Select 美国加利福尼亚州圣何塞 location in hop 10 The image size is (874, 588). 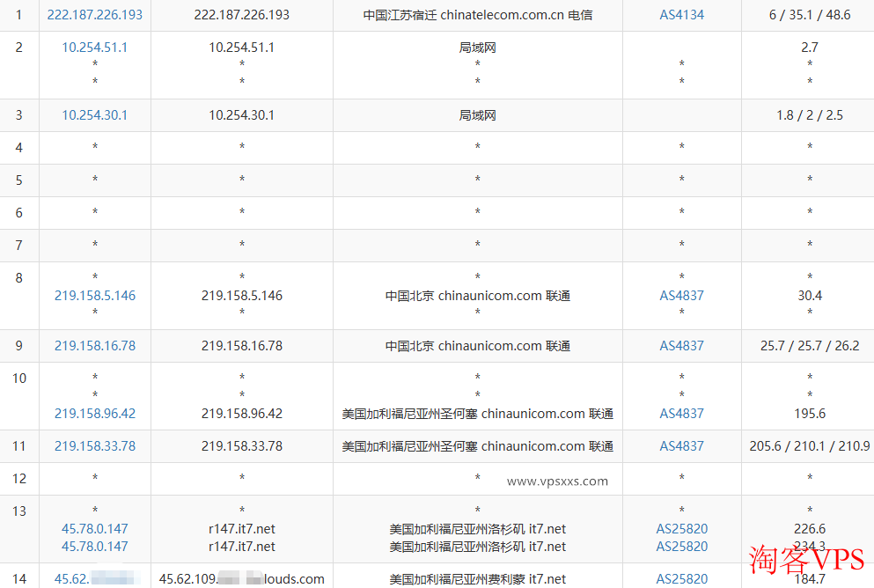click(x=478, y=414)
